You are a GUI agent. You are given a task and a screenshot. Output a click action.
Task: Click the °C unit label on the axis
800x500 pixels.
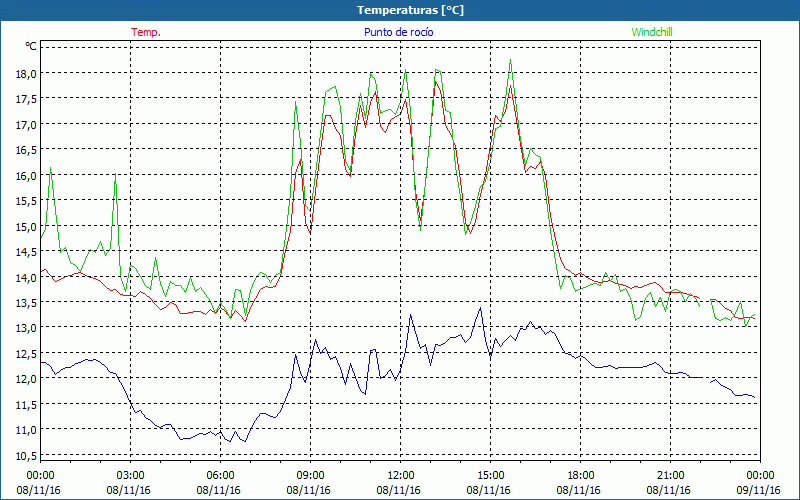pos(31,46)
